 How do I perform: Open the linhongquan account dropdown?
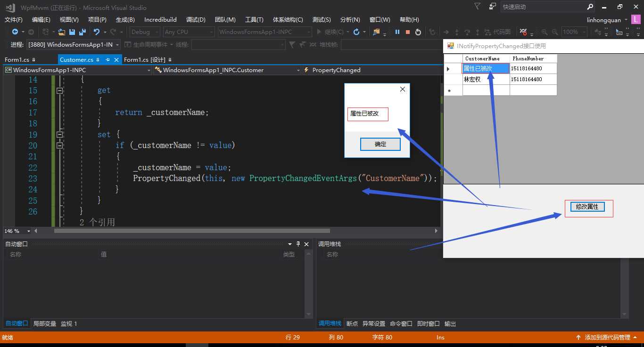click(607, 20)
